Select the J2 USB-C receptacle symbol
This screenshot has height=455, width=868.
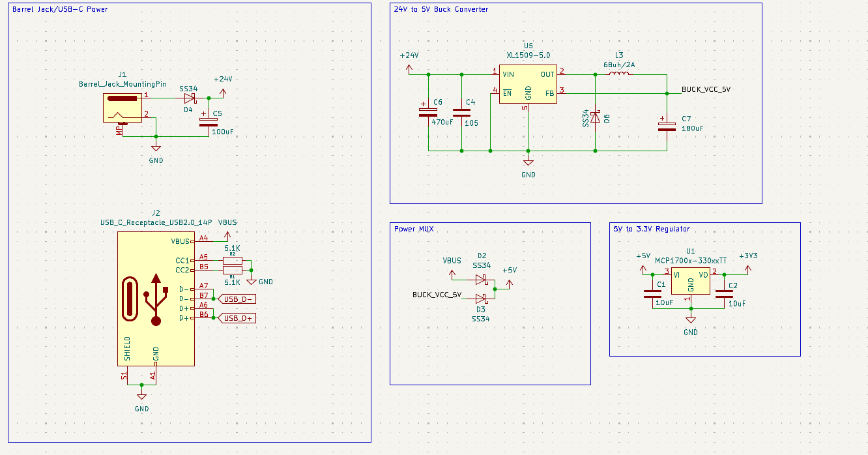[155, 299]
